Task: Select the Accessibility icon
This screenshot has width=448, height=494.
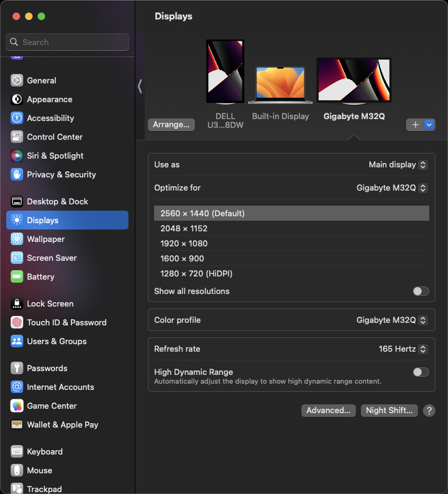Action: coord(17,118)
